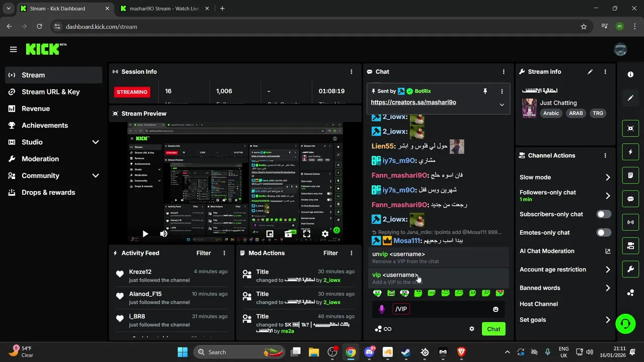The width and height of the screenshot is (644, 362).
Task: Open the Mod Actions Filter button
Action: point(331,253)
